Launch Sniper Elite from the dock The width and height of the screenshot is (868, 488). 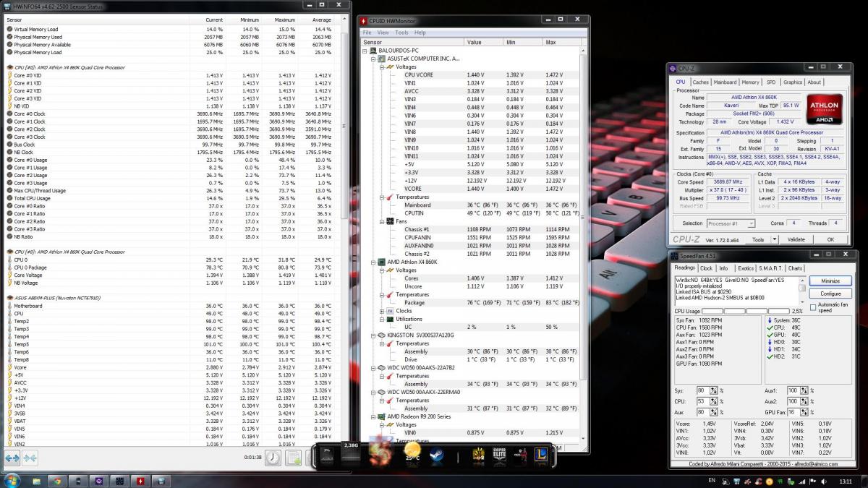(500, 455)
